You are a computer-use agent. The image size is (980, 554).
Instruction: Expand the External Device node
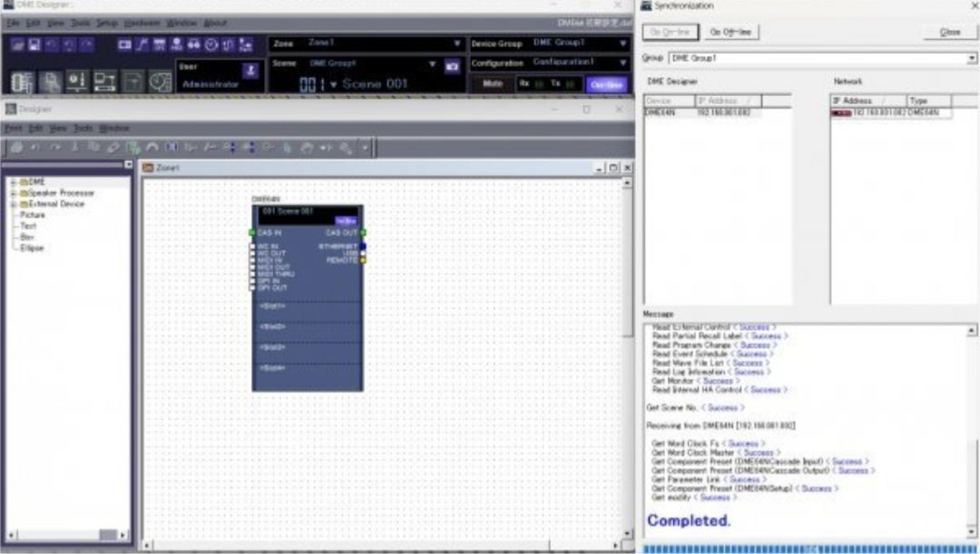pos(13,204)
